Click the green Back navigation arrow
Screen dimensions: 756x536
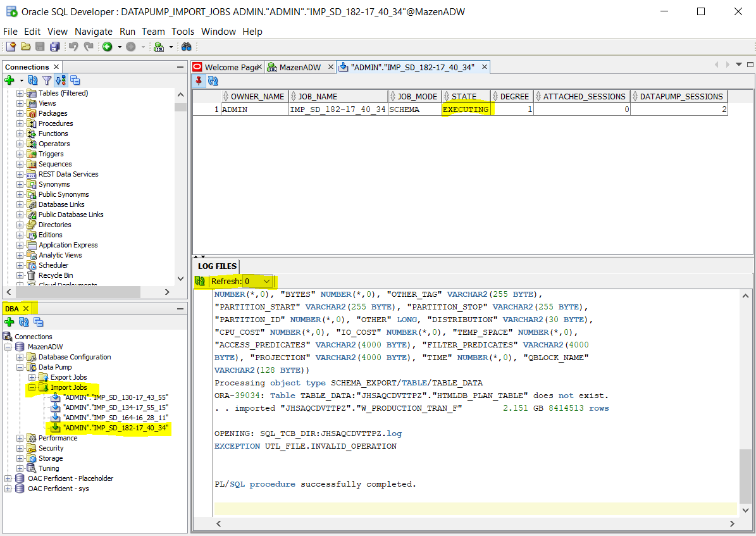(108, 47)
